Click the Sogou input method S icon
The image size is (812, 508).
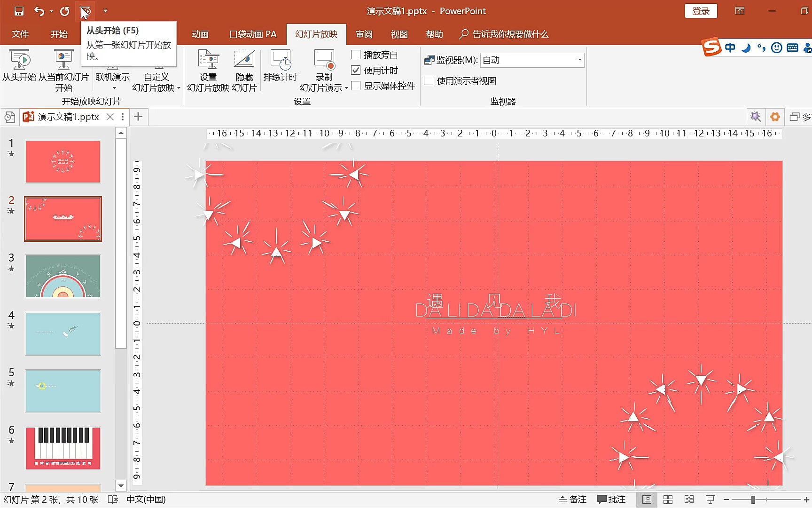pos(711,47)
